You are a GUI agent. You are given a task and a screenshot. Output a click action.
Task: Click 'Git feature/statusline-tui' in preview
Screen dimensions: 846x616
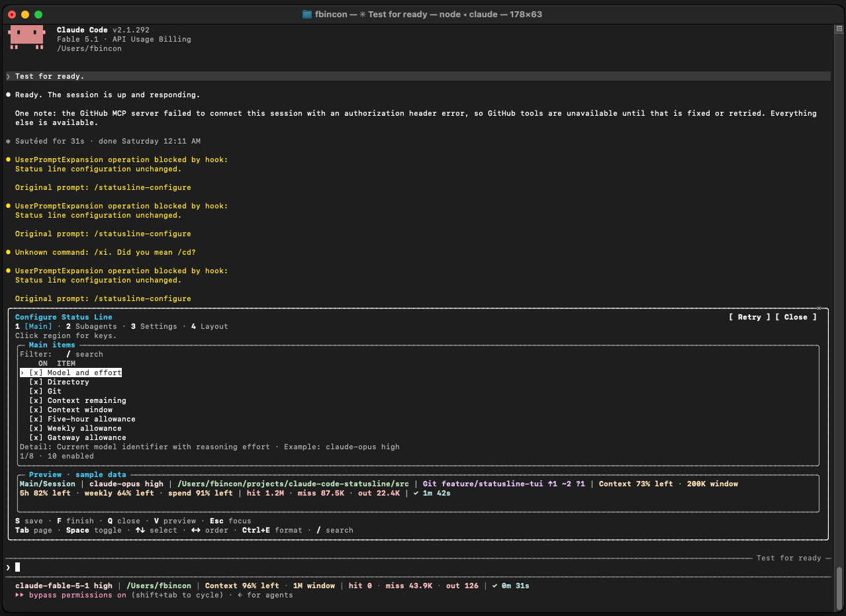[x=483, y=484]
